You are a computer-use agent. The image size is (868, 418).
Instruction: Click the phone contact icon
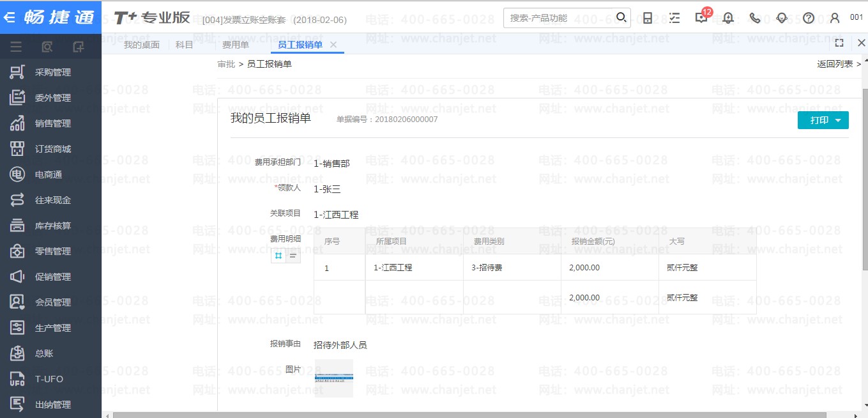coord(755,18)
